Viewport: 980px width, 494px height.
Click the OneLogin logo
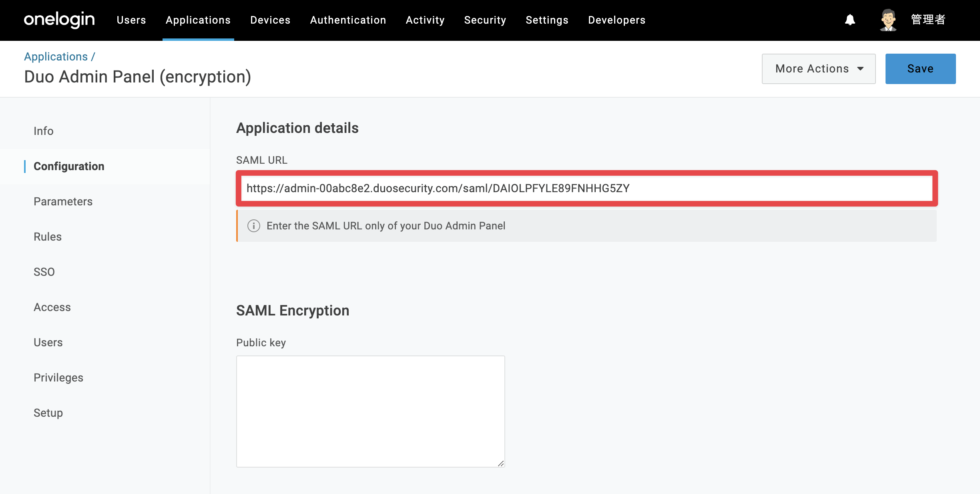tap(59, 20)
